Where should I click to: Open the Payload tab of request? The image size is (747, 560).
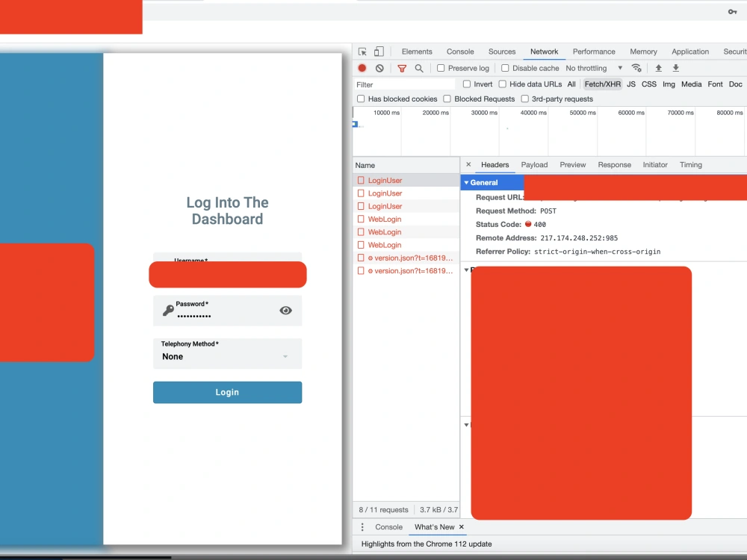point(534,164)
